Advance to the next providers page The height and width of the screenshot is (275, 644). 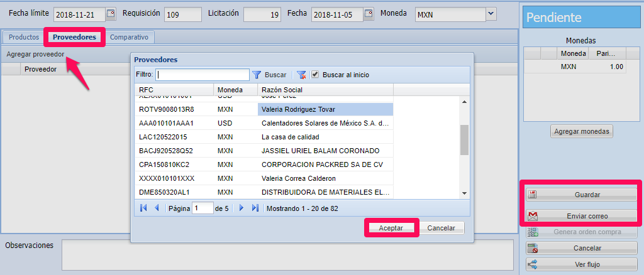click(x=241, y=208)
